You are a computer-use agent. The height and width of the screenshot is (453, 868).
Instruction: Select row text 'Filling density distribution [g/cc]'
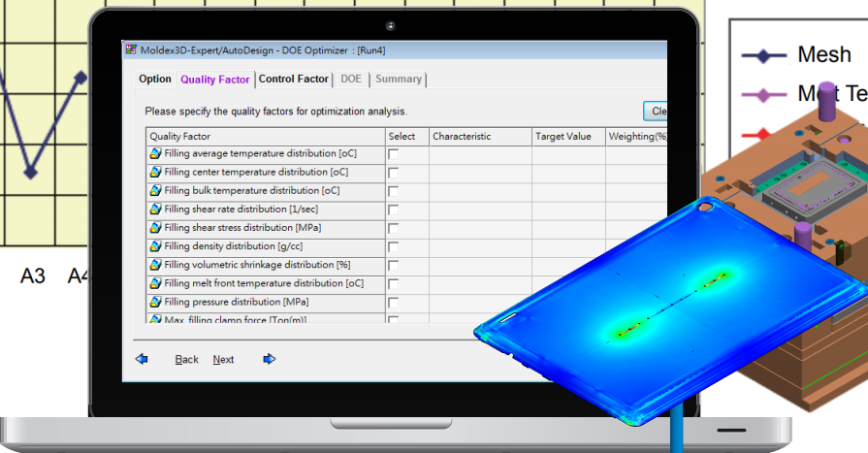pos(233,246)
